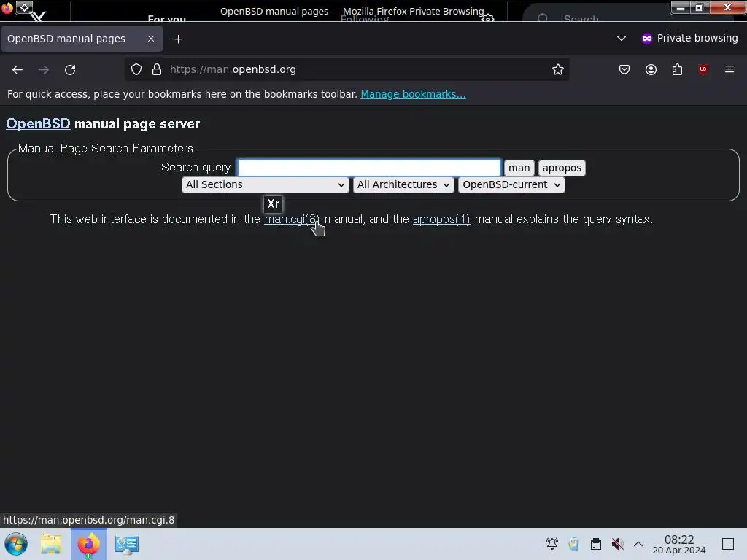Open the clock showing 08:22

pyautogui.click(x=679, y=544)
